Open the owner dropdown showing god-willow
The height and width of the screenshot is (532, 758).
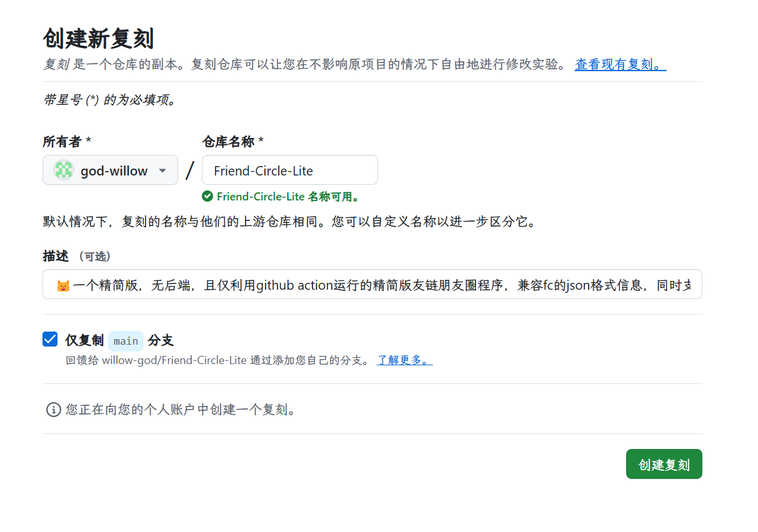(x=110, y=170)
